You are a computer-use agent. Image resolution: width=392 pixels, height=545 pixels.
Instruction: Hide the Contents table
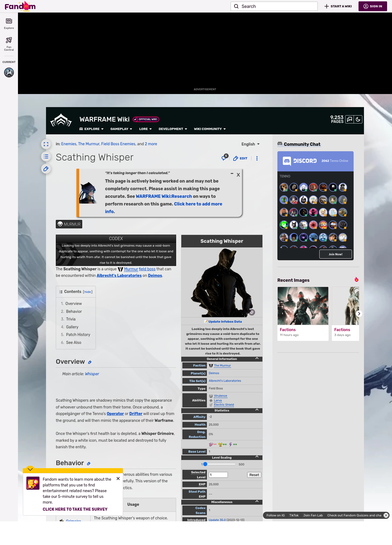88,292
